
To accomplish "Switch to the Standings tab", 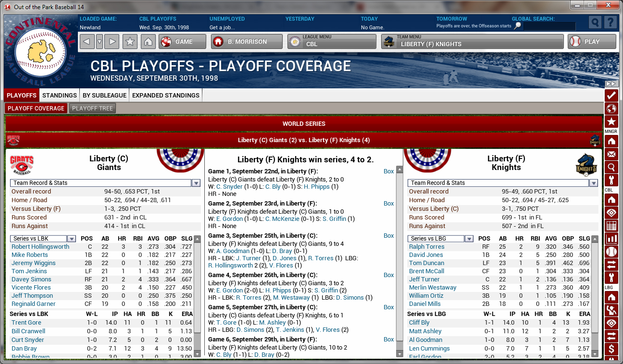I will coord(60,95).
